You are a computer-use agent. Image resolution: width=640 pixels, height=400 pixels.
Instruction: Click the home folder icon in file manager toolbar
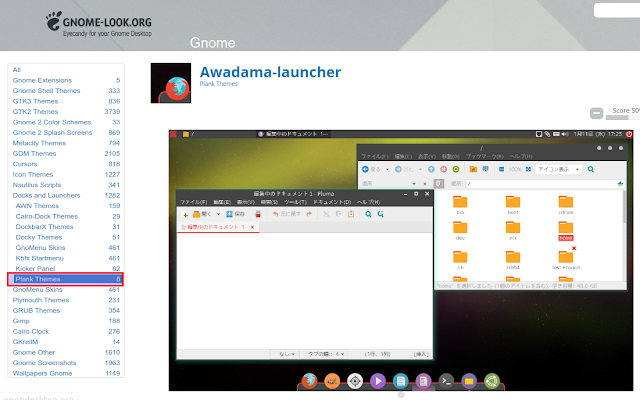tap(473, 169)
